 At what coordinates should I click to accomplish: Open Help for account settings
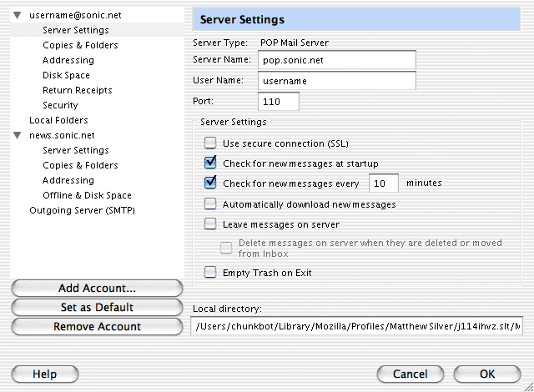(45, 374)
